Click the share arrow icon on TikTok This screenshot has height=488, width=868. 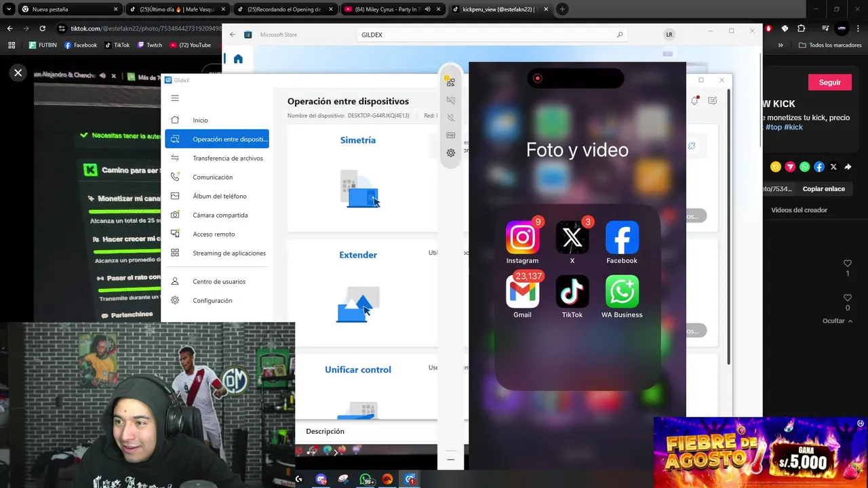click(x=848, y=167)
